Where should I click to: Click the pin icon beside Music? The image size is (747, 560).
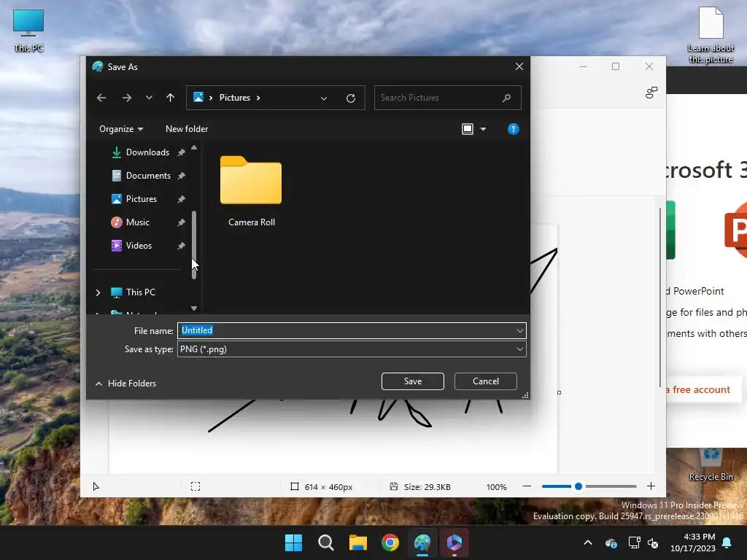pyautogui.click(x=181, y=222)
